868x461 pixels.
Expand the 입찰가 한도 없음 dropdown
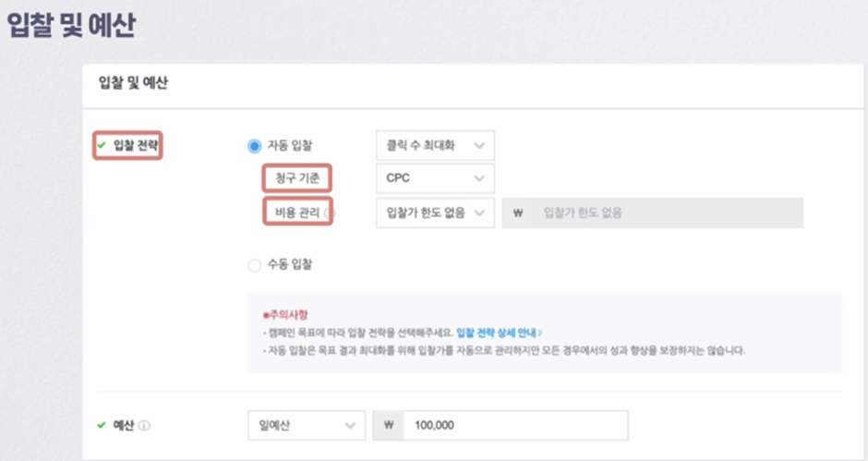pyautogui.click(x=435, y=212)
